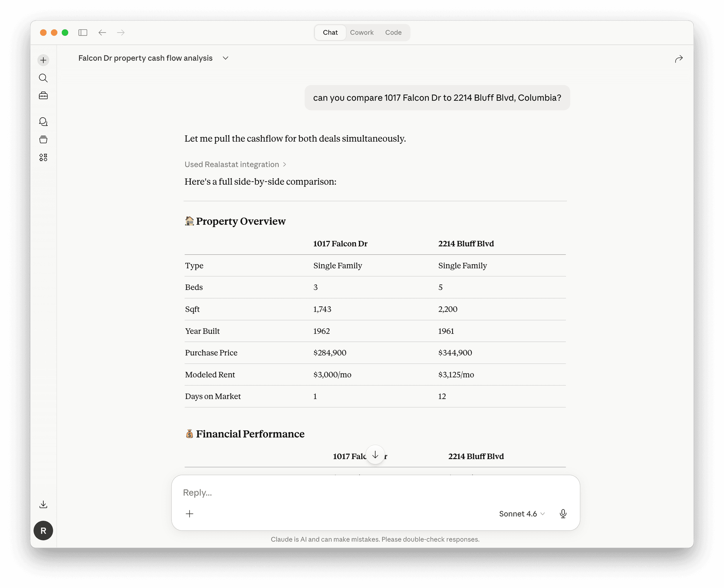Start a new chat with plus icon
724x588 pixels.
pyautogui.click(x=43, y=60)
